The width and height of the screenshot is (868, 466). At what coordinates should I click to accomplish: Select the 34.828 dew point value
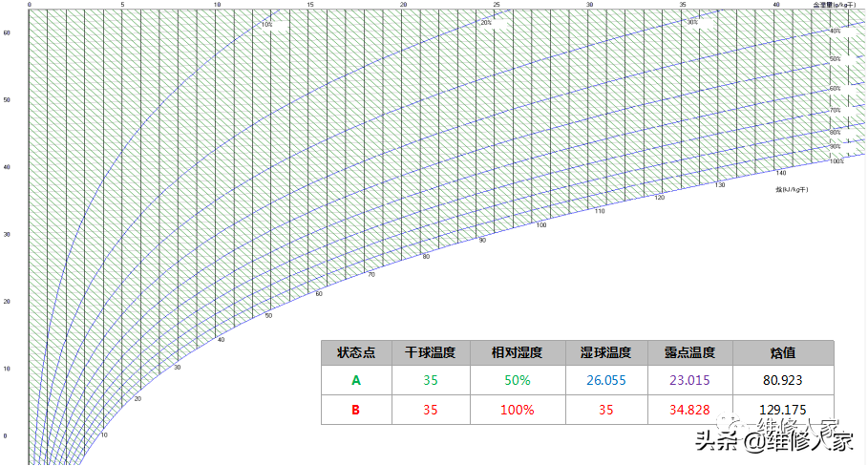coord(690,410)
